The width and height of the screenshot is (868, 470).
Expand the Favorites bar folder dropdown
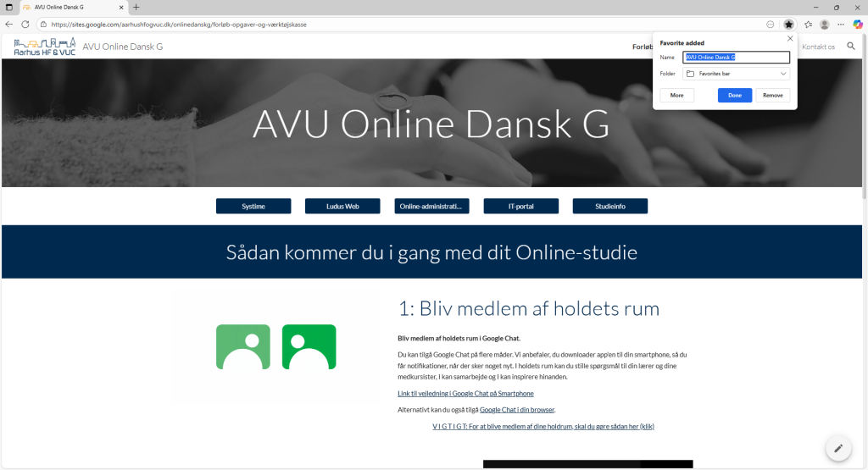click(x=736, y=74)
